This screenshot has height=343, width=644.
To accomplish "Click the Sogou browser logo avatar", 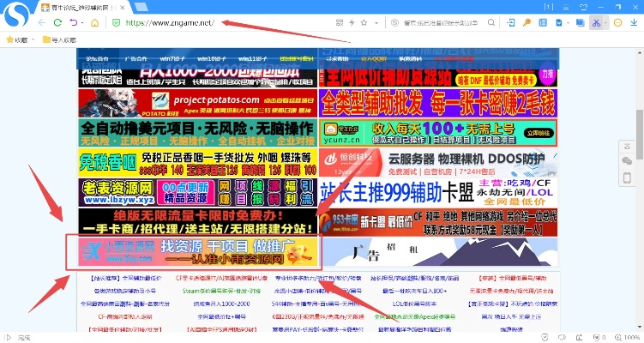I will pyautogui.click(x=16, y=15).
